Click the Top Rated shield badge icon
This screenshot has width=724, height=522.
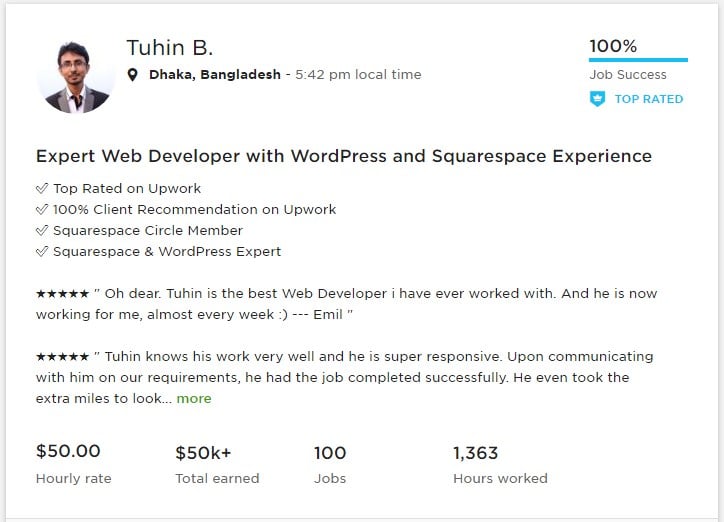tap(598, 99)
